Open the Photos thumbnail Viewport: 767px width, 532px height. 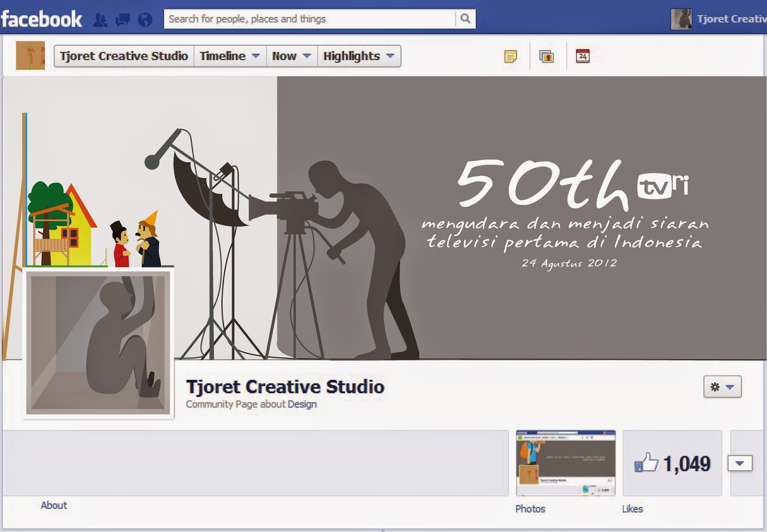pyautogui.click(x=566, y=463)
